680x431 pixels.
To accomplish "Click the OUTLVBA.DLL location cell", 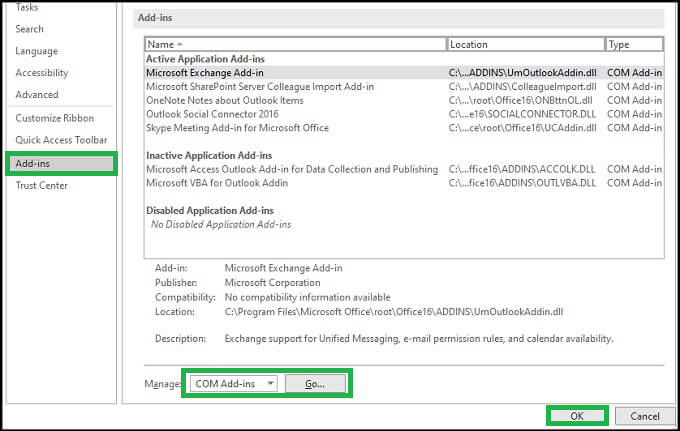I will coord(522,183).
